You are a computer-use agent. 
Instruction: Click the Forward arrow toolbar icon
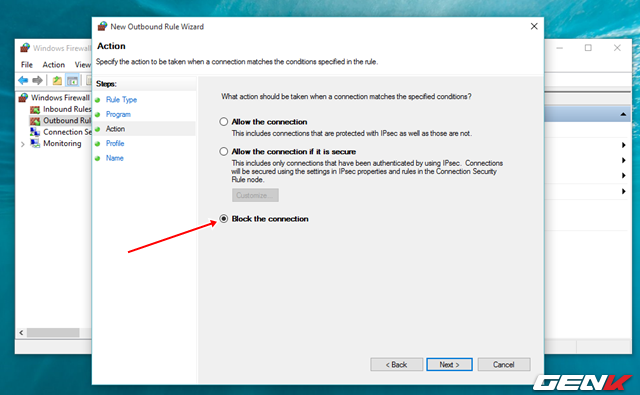38,80
